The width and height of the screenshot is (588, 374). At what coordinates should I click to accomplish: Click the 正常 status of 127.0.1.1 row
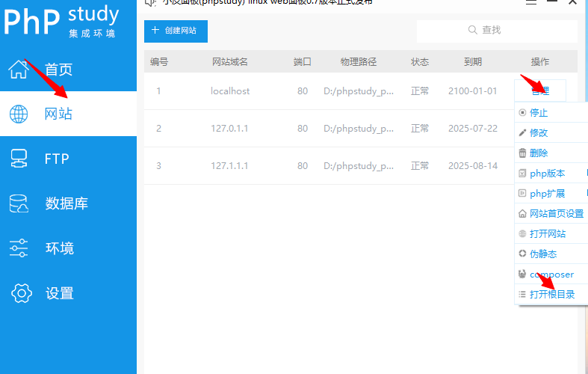pos(420,129)
